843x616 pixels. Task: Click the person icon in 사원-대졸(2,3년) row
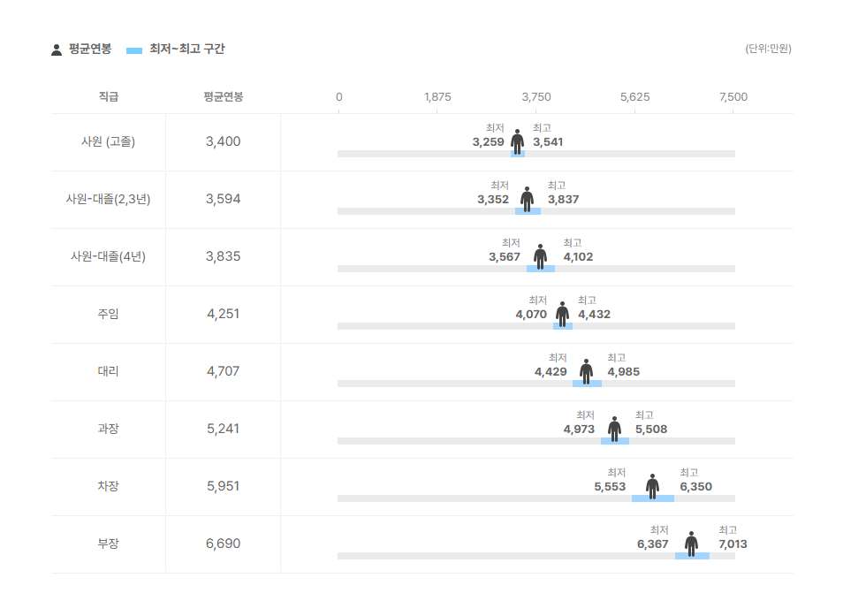(528, 199)
